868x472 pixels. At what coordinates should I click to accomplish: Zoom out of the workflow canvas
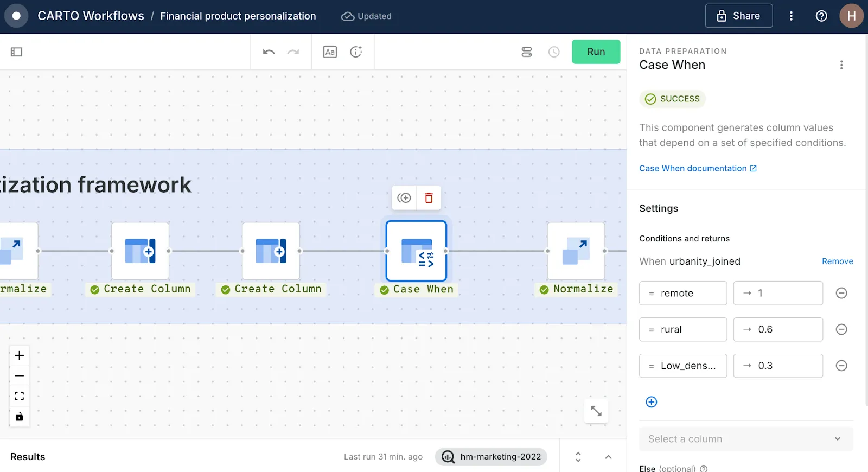click(20, 376)
